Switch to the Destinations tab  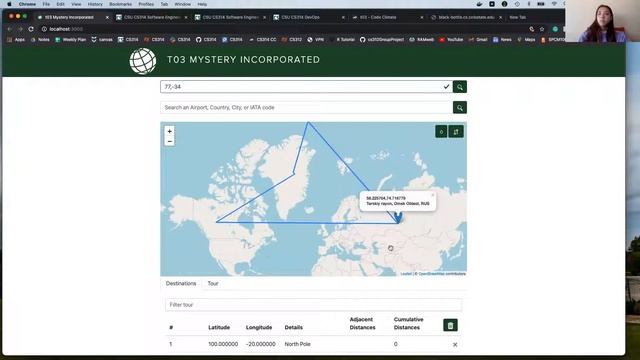point(181,283)
